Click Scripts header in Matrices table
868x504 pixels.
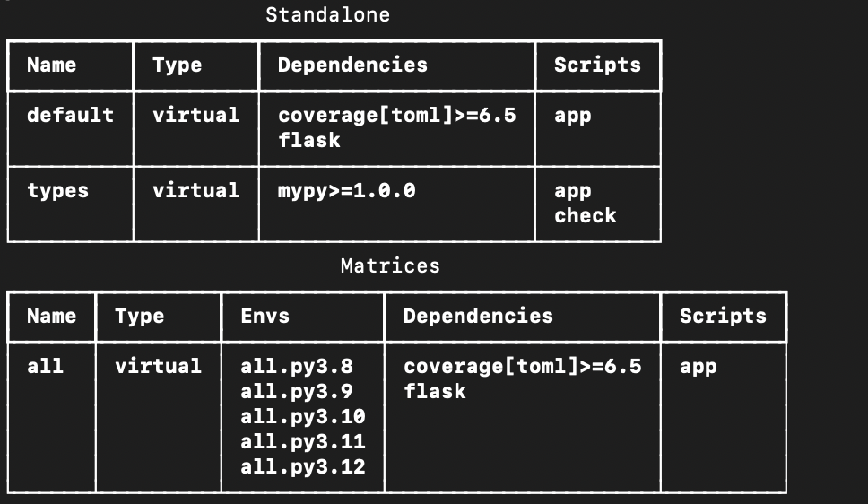click(723, 317)
